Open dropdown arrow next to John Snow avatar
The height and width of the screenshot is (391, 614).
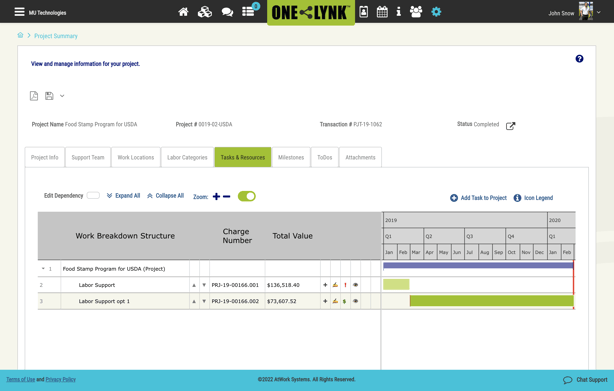[599, 12]
